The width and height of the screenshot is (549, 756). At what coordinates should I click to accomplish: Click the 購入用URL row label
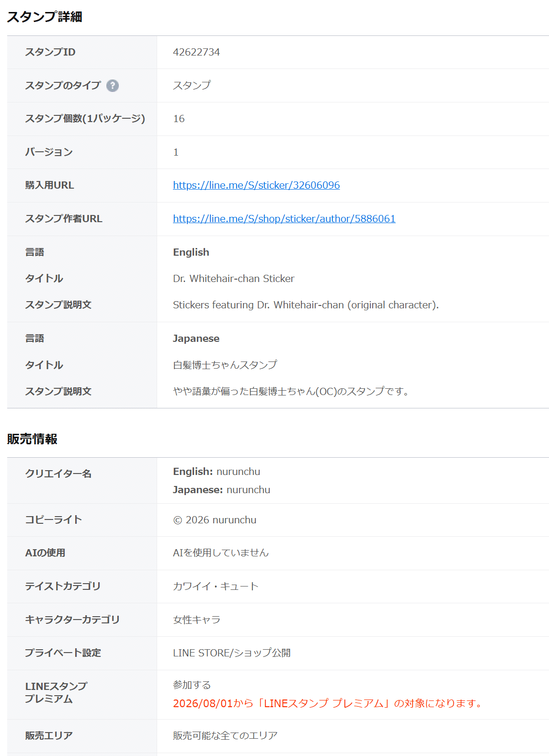tap(49, 185)
